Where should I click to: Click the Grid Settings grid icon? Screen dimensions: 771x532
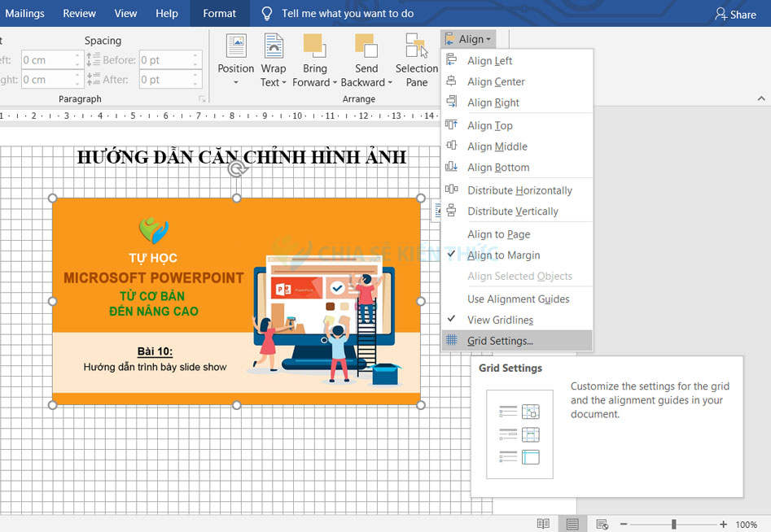[451, 340]
